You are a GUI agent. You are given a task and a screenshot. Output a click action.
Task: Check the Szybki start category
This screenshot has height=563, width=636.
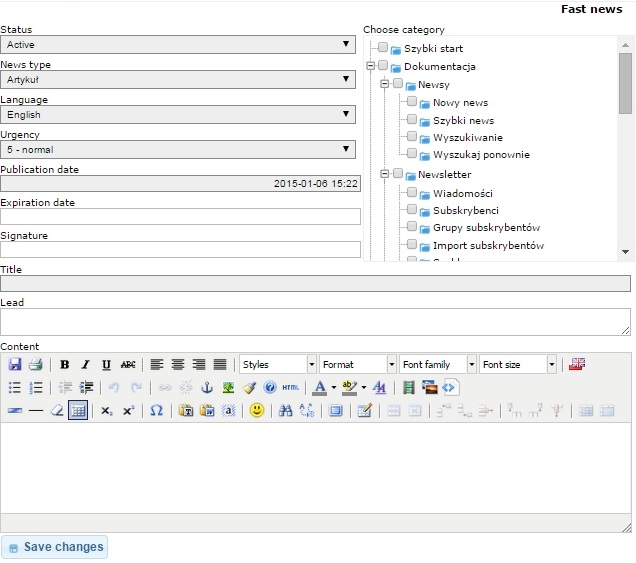click(382, 47)
